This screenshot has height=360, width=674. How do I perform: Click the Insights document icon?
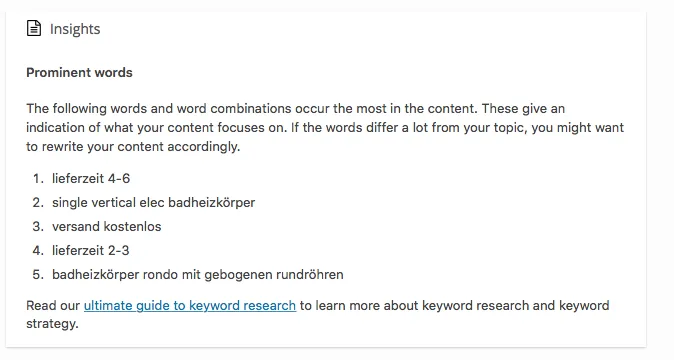(x=34, y=28)
